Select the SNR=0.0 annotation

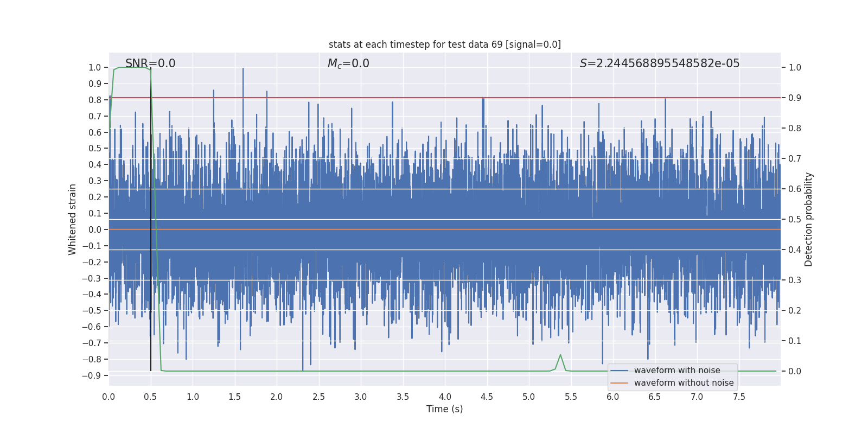(x=150, y=63)
